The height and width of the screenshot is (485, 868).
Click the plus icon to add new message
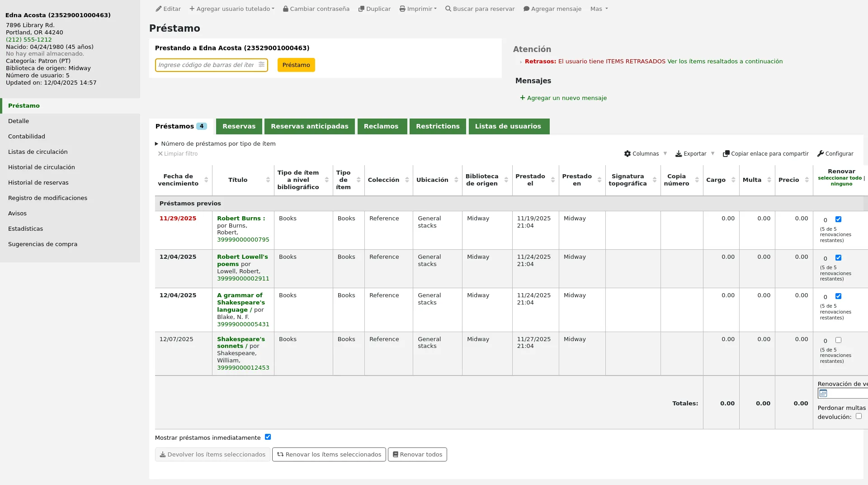point(523,98)
